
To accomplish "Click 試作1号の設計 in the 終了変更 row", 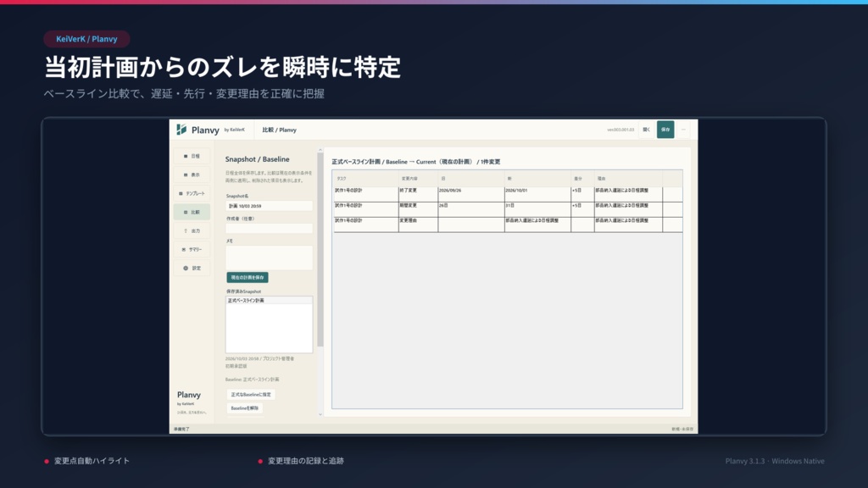I will pyautogui.click(x=365, y=194).
